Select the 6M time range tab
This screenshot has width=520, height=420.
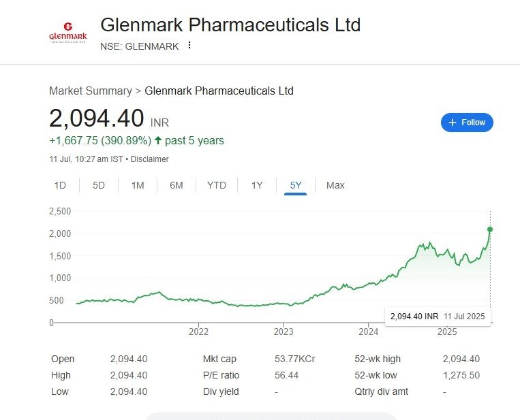[x=177, y=185]
